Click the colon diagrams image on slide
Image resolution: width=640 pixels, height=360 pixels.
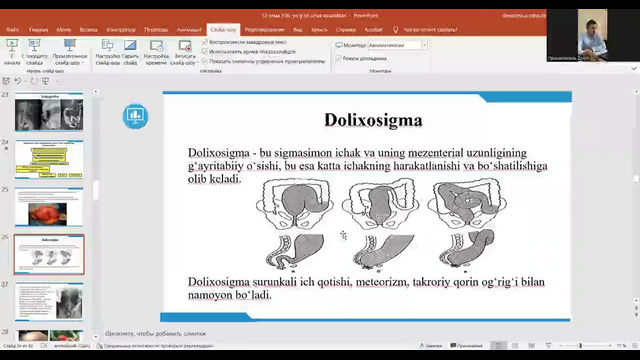point(381,225)
